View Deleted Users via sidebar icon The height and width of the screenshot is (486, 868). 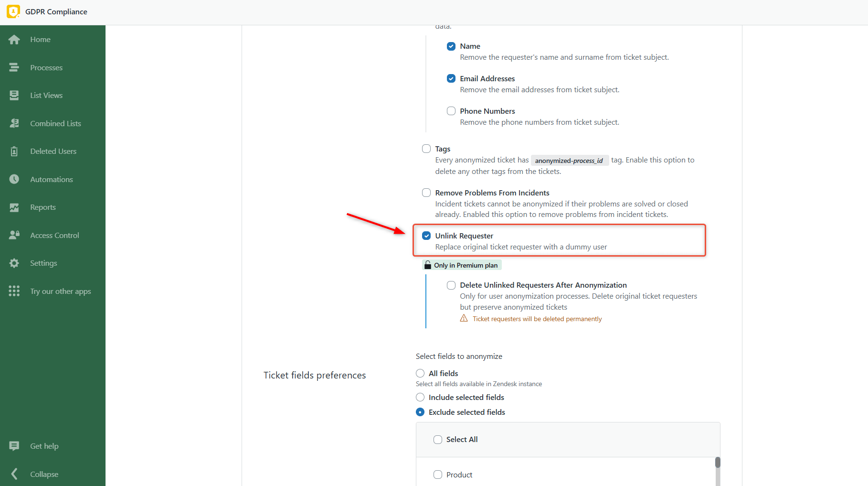coord(53,151)
